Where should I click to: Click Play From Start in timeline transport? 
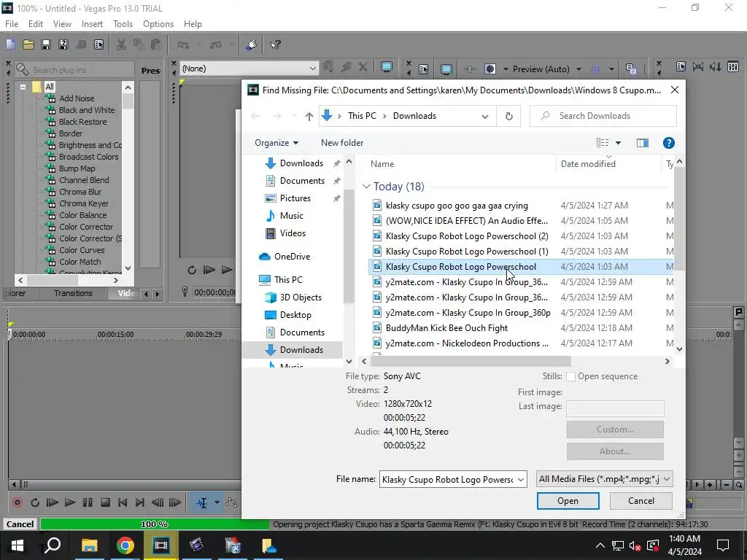[53, 502]
